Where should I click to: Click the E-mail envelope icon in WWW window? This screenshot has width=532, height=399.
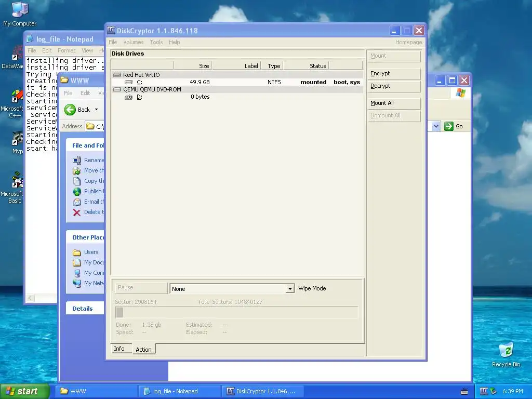[77, 202]
